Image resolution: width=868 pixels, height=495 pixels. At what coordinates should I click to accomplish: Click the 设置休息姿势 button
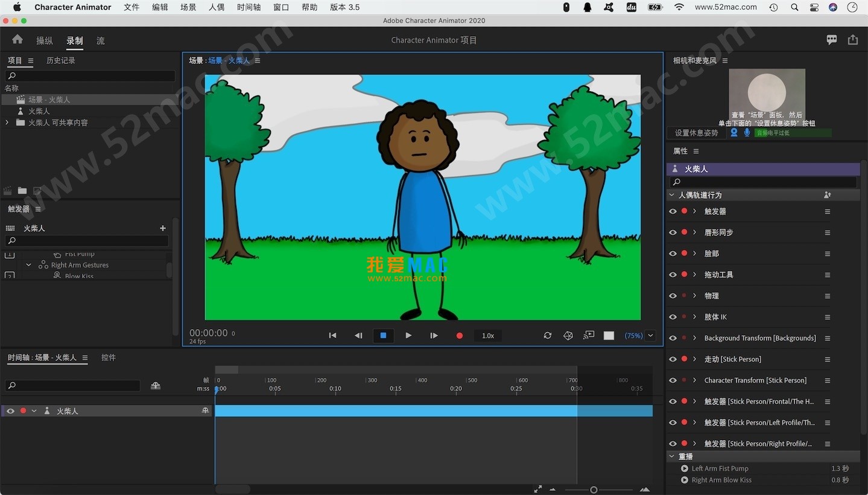pyautogui.click(x=697, y=133)
